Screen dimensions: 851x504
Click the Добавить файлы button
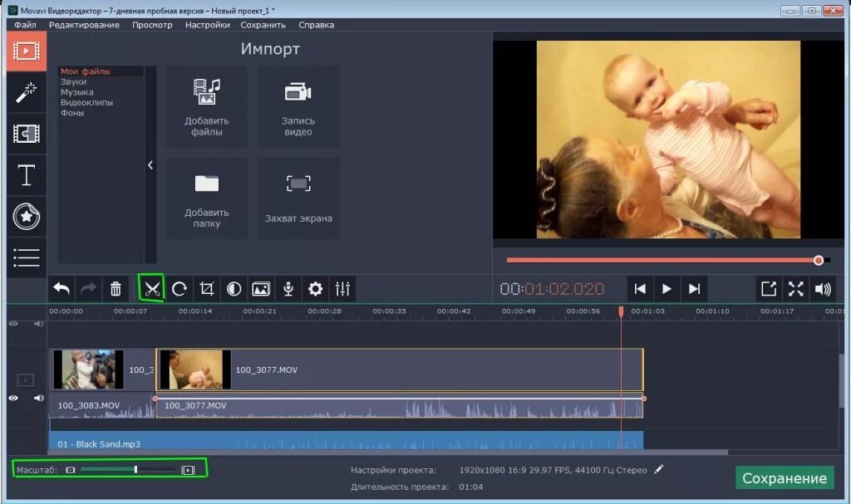coord(206,105)
